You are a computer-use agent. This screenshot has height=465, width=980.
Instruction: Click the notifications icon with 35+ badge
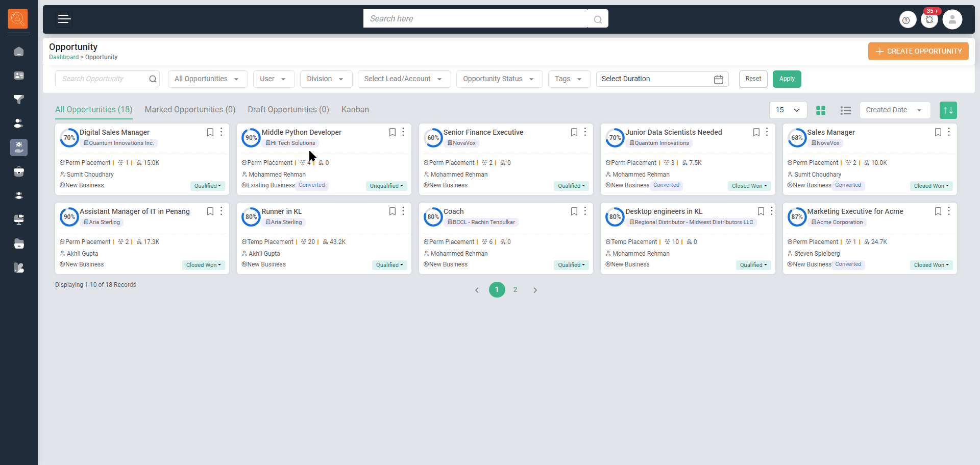coord(929,20)
